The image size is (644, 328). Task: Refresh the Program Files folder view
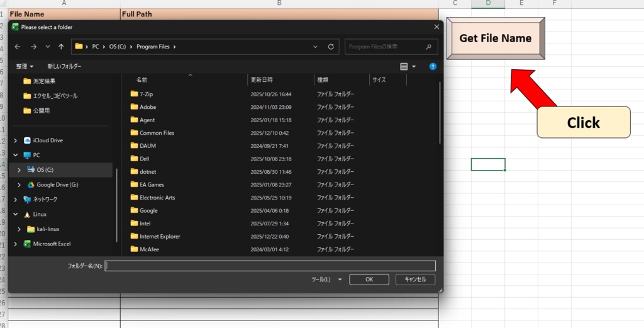pyautogui.click(x=331, y=47)
